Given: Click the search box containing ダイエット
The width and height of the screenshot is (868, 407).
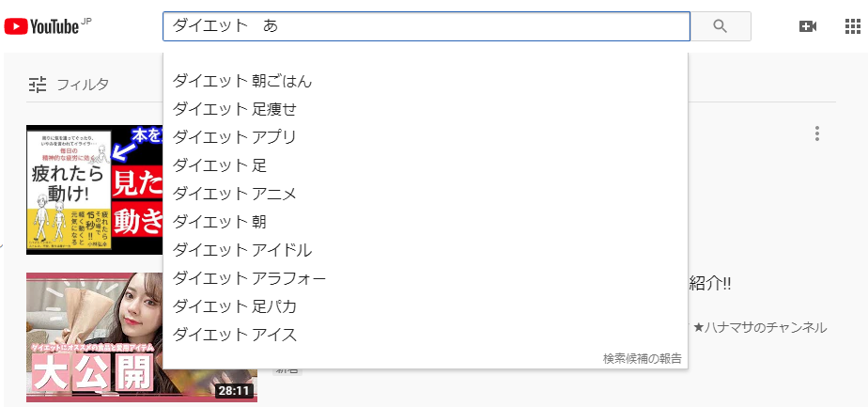Looking at the screenshot, I should 426,26.
